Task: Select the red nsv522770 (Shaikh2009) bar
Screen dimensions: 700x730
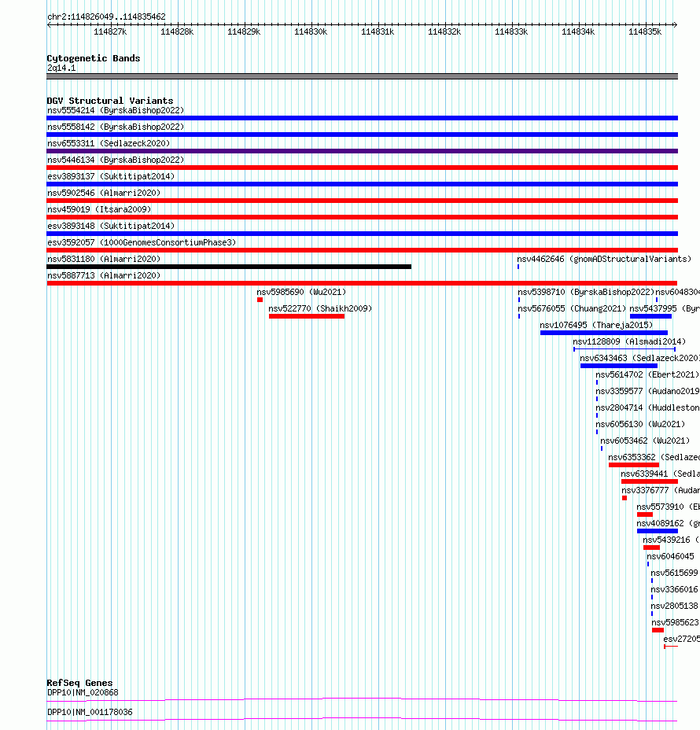Action: (307, 316)
